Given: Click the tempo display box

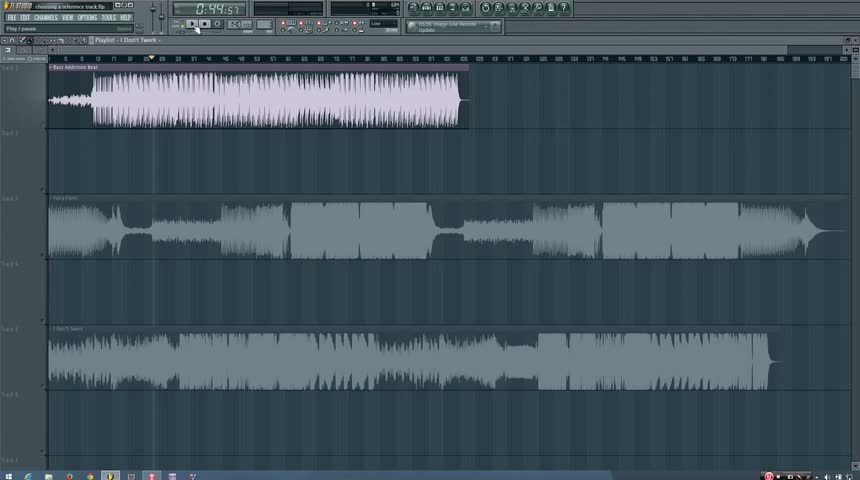Looking at the screenshot, I should tap(239, 25).
